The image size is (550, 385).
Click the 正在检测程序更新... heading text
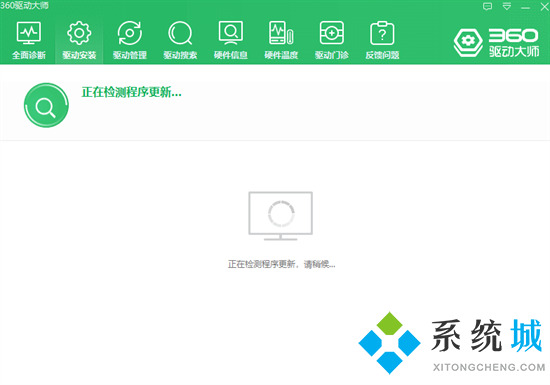[132, 92]
